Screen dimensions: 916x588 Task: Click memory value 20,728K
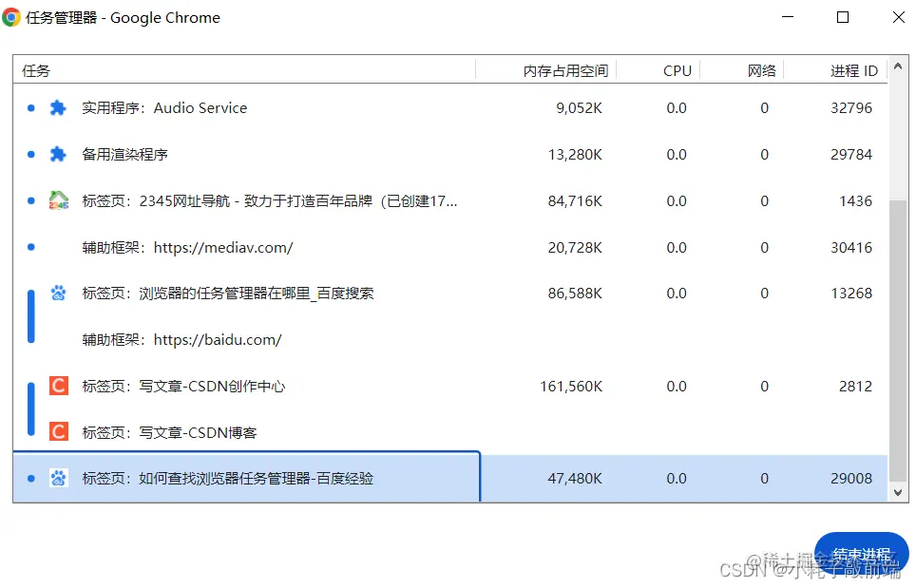pos(575,247)
